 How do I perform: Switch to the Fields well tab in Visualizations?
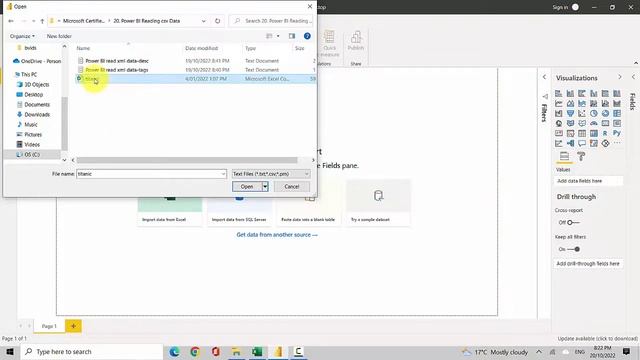coord(564,156)
